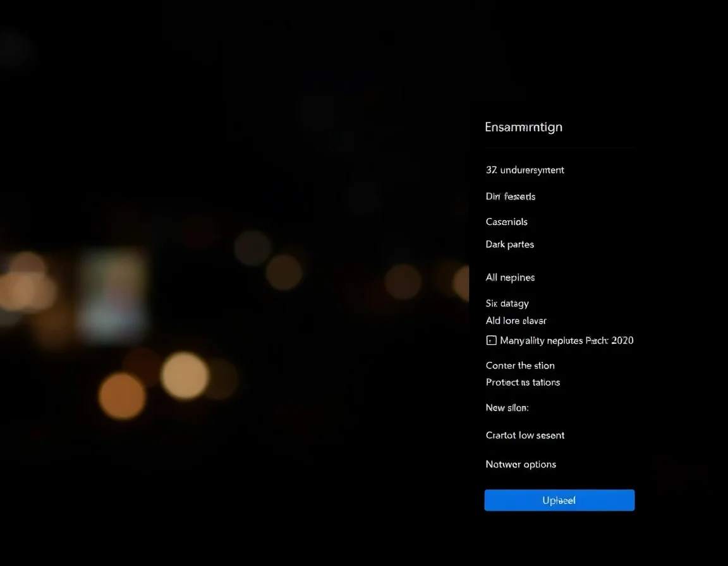Screen dimensions: 728x566
Task: Open the Caseniols item
Action: click(x=506, y=222)
